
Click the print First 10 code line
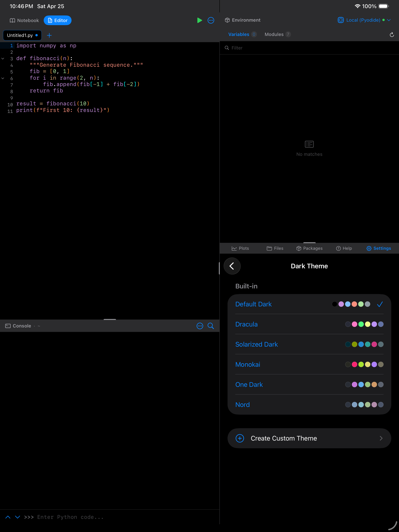[63, 110]
